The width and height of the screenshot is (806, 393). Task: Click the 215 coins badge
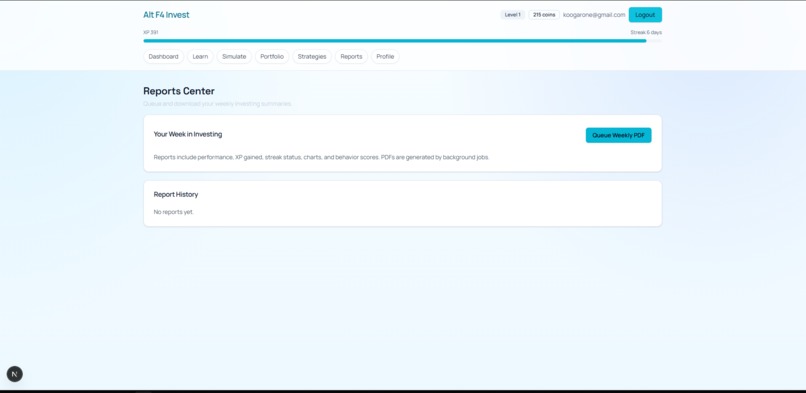(x=544, y=15)
